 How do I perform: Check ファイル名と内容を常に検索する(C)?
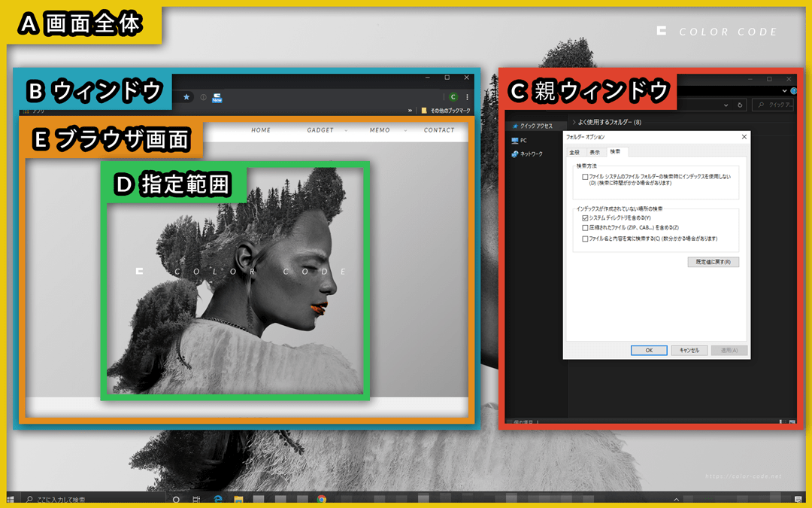(x=585, y=239)
